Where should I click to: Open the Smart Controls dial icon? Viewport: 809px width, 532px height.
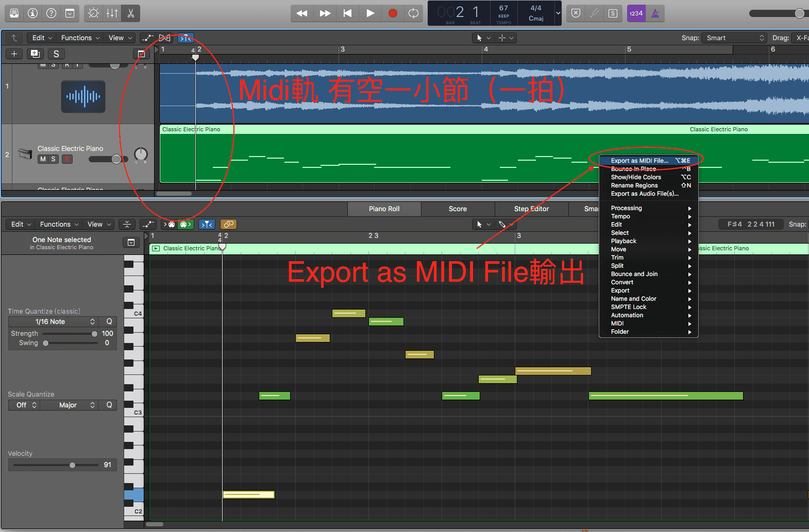coord(94,13)
